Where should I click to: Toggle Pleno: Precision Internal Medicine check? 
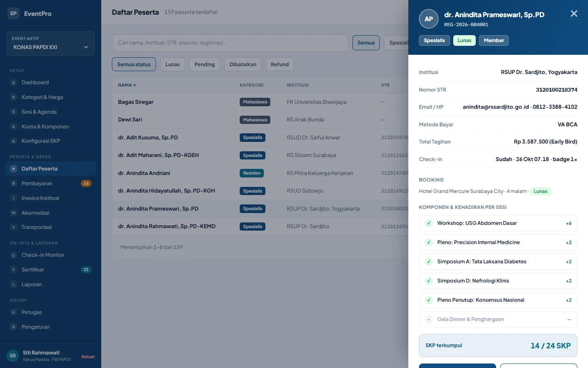click(429, 242)
